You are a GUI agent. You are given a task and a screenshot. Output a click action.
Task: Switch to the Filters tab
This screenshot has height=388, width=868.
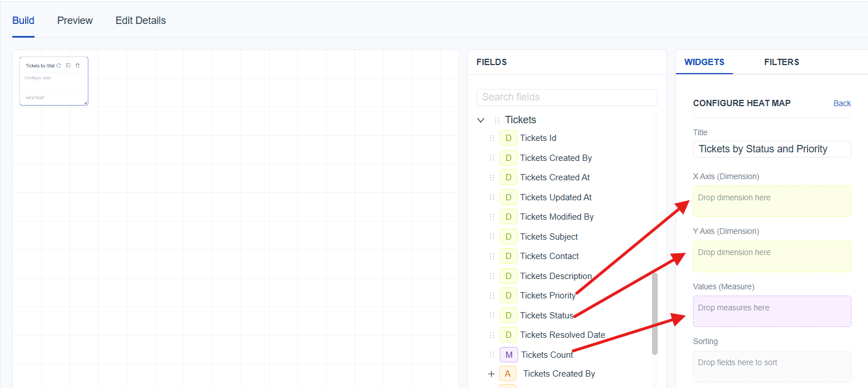point(781,62)
